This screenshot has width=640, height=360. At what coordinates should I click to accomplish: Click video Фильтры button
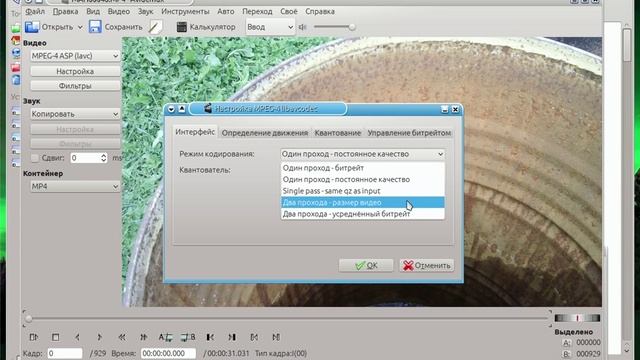[x=75, y=86]
